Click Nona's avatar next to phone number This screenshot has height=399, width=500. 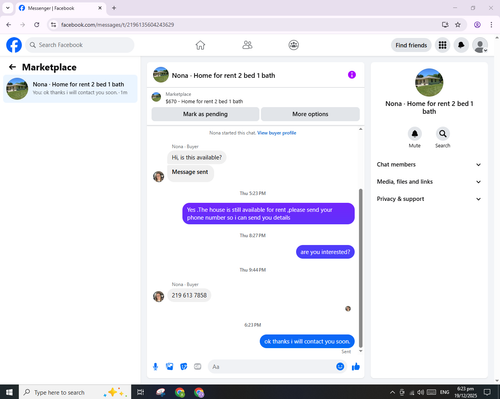coord(158,296)
